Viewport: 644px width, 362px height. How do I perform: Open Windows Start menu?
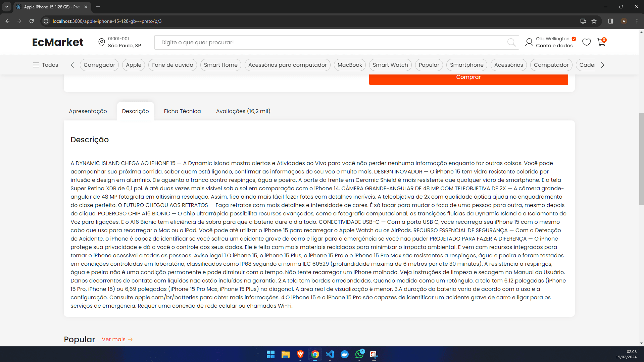[270, 354]
